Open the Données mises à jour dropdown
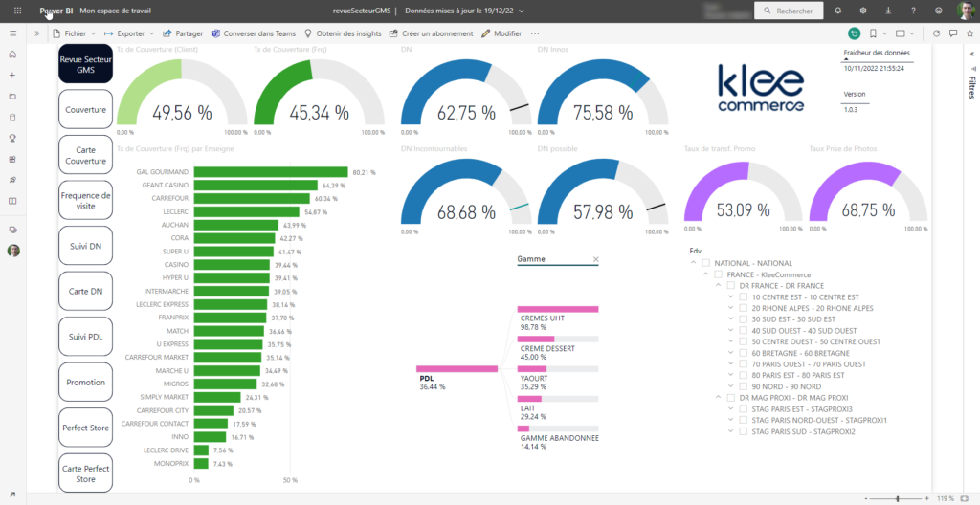 [x=464, y=11]
